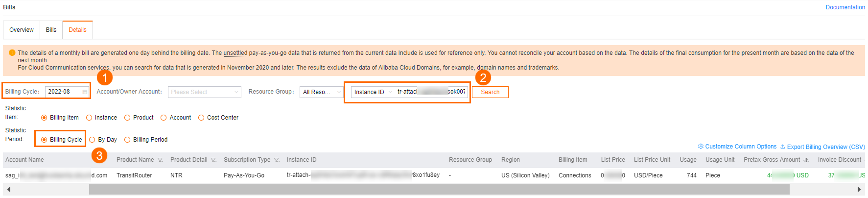Open the Account/Owner Account dropdown
Image resolution: width=868 pixels, height=198 pixels.
[204, 92]
